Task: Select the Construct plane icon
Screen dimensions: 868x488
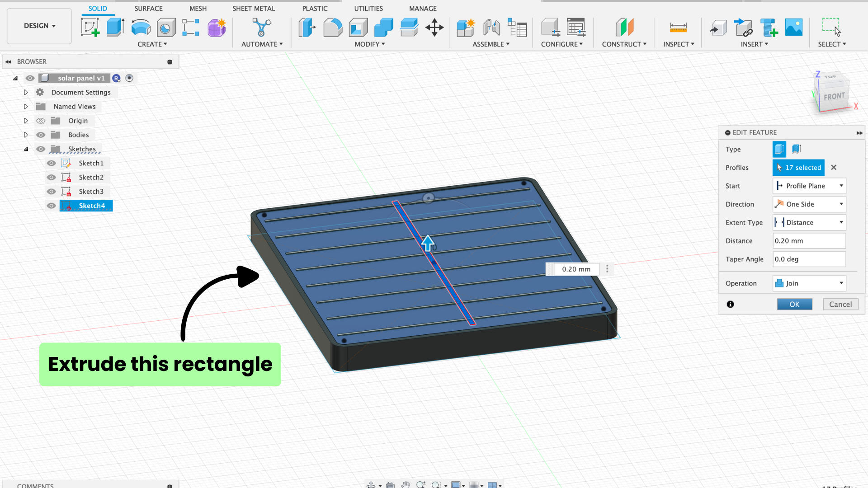Action: coord(624,27)
